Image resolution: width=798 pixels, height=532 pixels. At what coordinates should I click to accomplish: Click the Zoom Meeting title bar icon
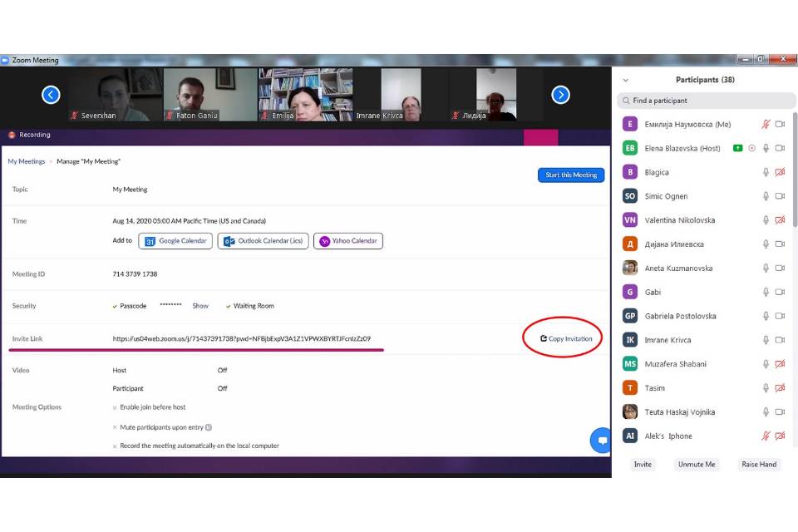pyautogui.click(x=5, y=60)
